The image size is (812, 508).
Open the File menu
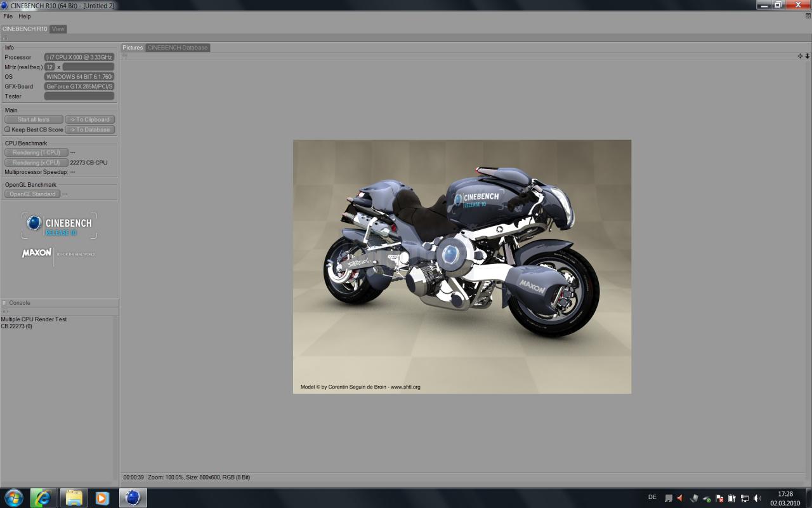(x=8, y=17)
